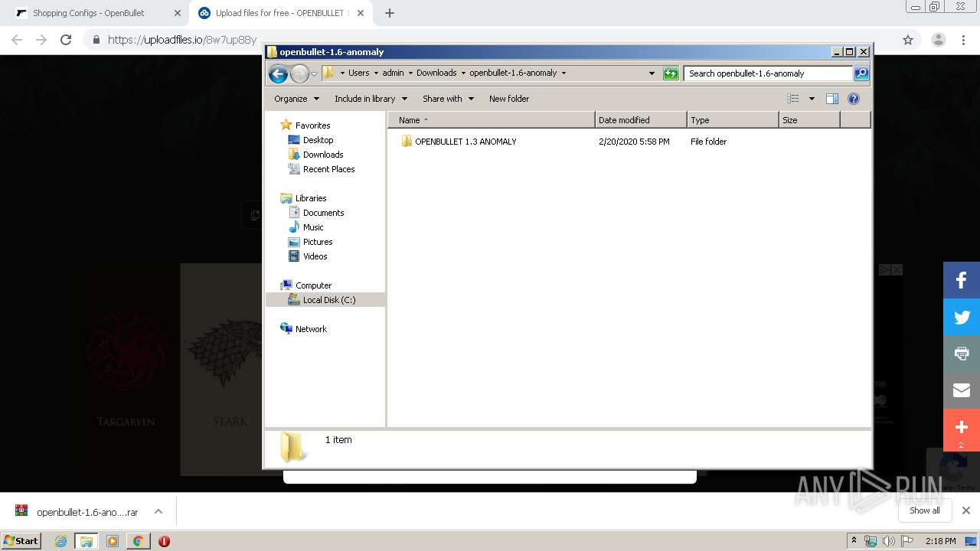
Task: Click the Chrome back arrow
Action: point(17,40)
